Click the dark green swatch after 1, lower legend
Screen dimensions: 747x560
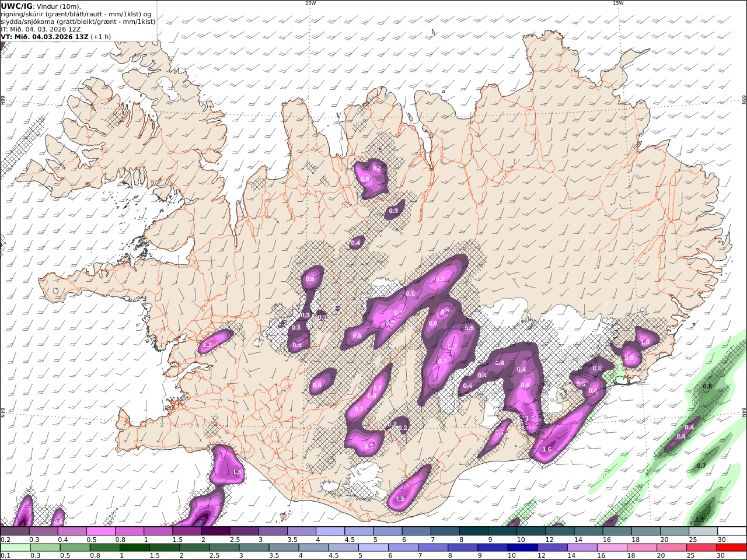134,548
